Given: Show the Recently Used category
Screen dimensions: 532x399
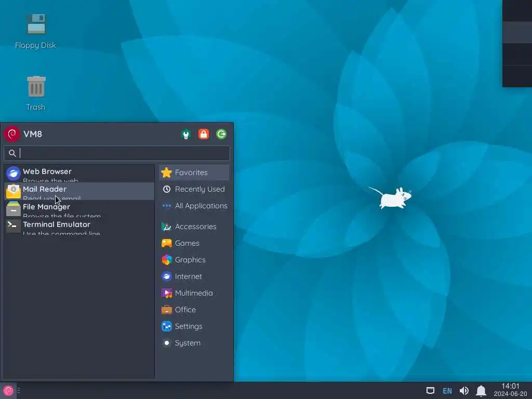Looking at the screenshot, I should [x=194, y=189].
